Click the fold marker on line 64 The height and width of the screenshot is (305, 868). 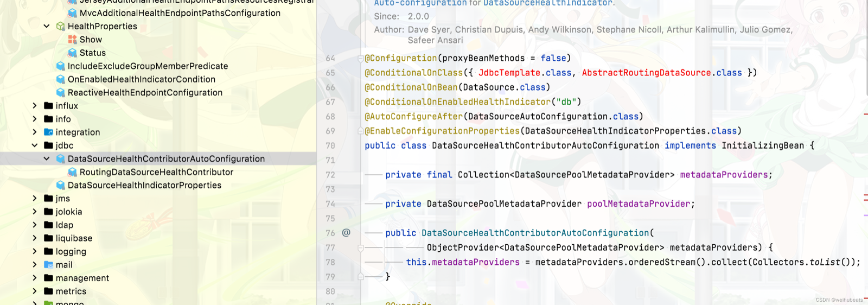pos(360,58)
